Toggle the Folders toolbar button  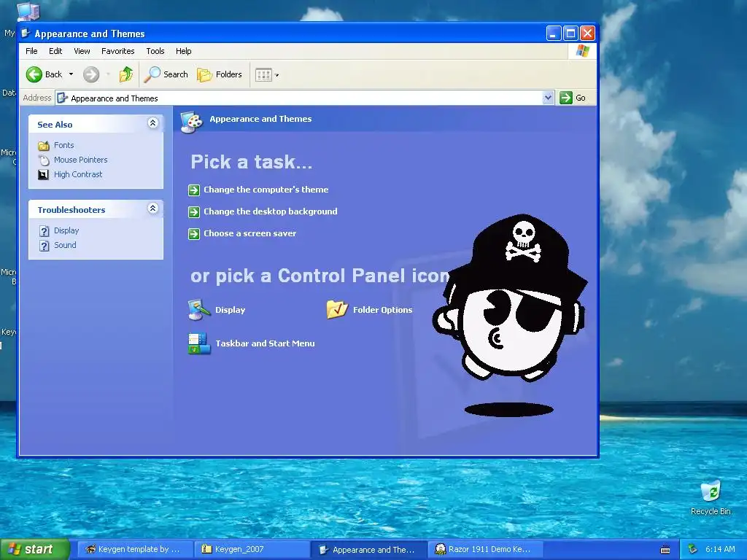(x=220, y=74)
